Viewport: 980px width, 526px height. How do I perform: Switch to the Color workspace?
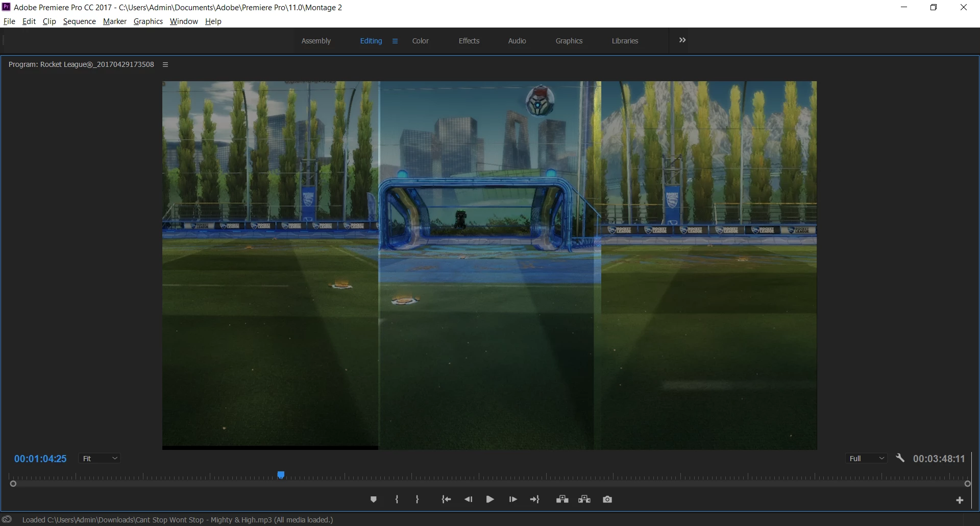pos(421,41)
